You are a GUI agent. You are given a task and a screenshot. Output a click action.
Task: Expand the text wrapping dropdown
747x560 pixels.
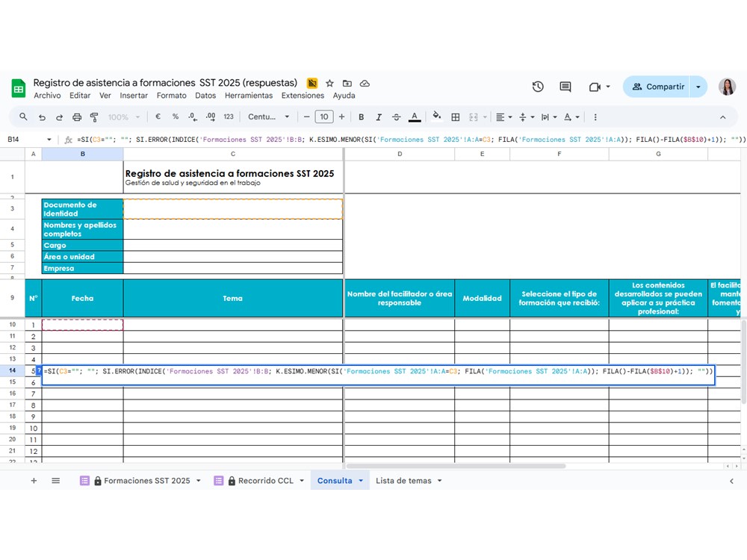coord(555,117)
